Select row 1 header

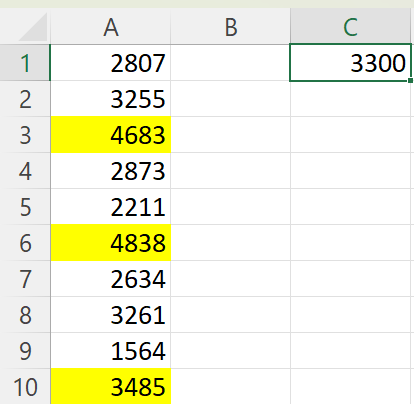(x=25, y=63)
